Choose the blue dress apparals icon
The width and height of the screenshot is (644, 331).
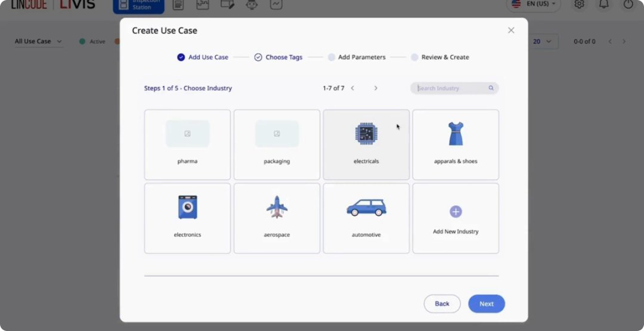click(x=456, y=134)
